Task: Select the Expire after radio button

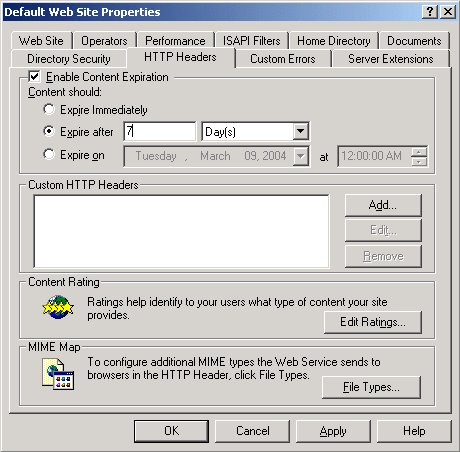Action: [x=49, y=131]
